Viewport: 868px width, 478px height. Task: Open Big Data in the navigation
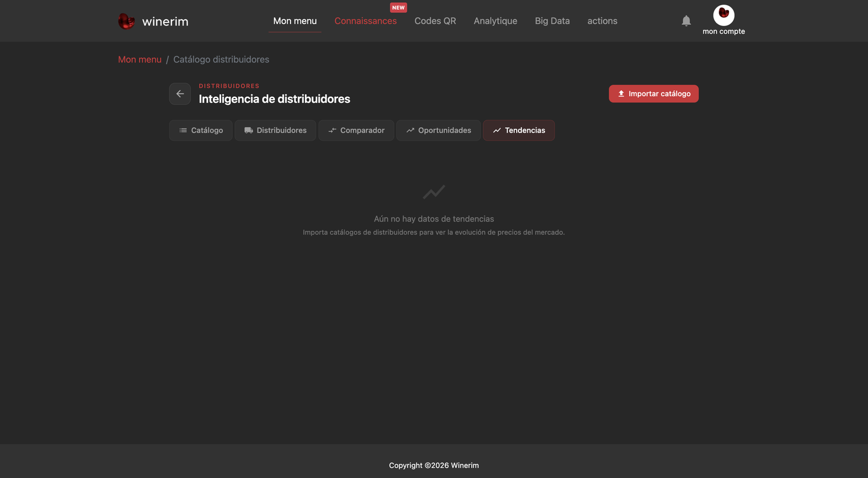click(552, 21)
